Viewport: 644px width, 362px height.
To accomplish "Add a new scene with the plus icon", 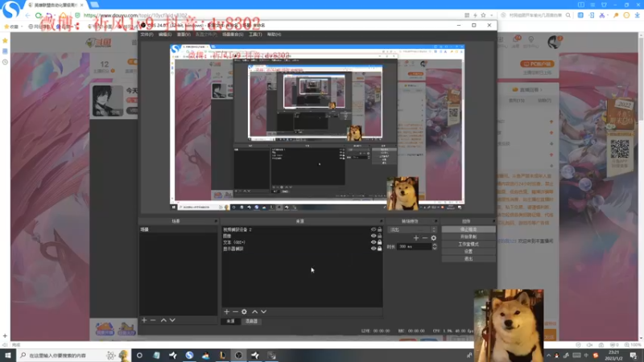I will click(x=144, y=320).
